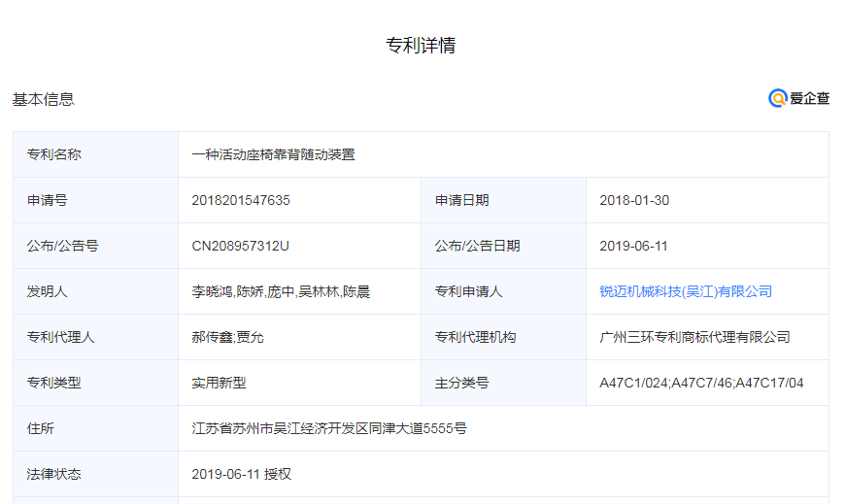
Task: Click the patent agents 郝传鑫;贾允
Action: pyautogui.click(x=227, y=337)
